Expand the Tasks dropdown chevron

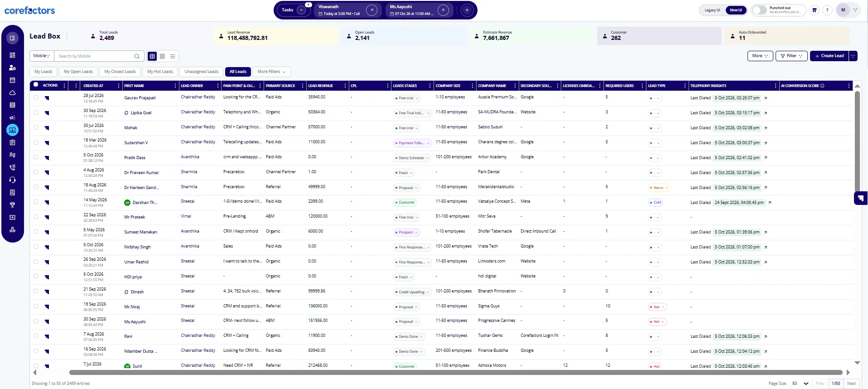click(301, 10)
